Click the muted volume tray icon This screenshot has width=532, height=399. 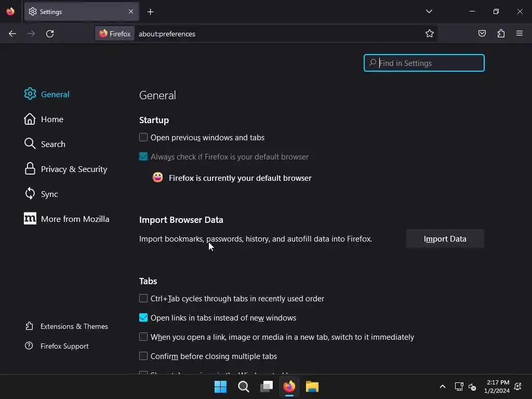[x=472, y=387]
